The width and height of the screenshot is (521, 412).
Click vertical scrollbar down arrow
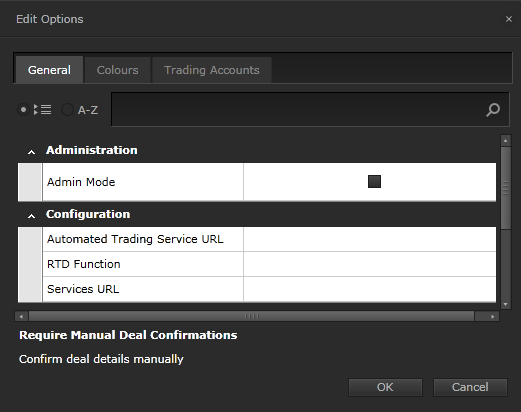506,304
